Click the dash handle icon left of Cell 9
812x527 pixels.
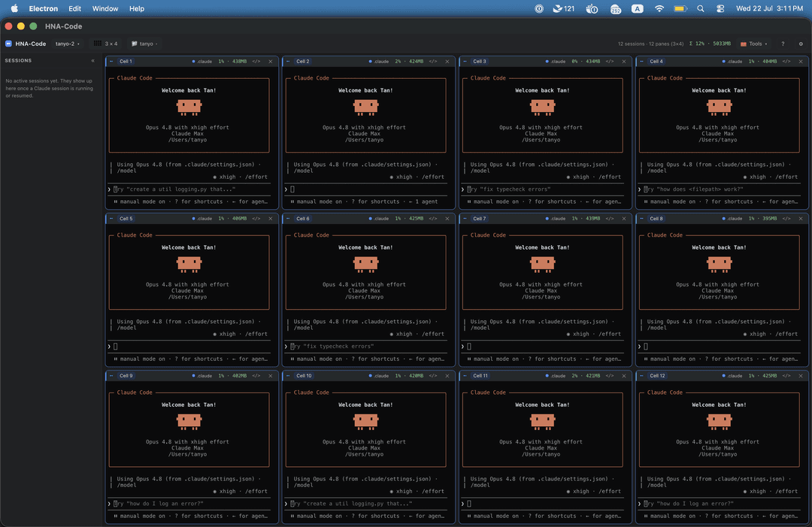point(111,376)
